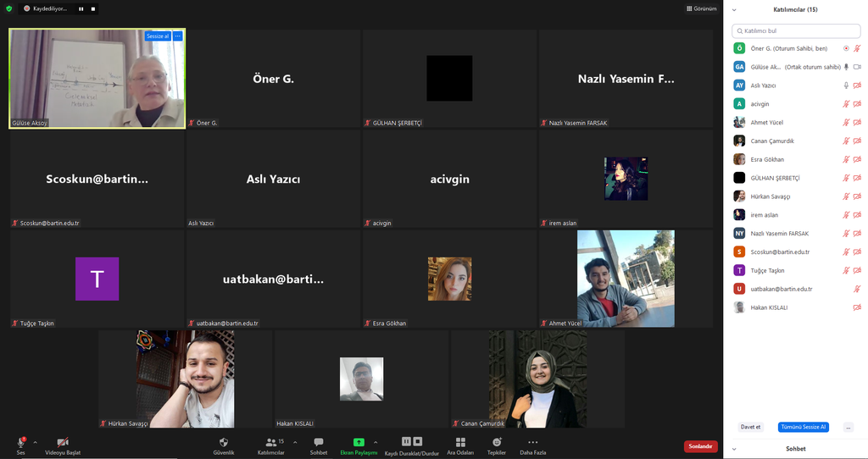
Task: Toggle the Katılımcılar participants panel
Action: point(271,445)
